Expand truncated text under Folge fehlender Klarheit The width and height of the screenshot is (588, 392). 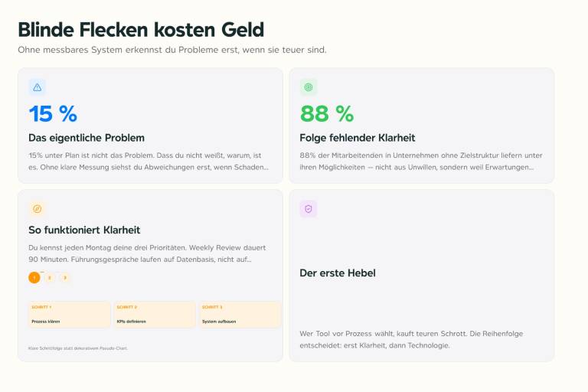[421, 162]
